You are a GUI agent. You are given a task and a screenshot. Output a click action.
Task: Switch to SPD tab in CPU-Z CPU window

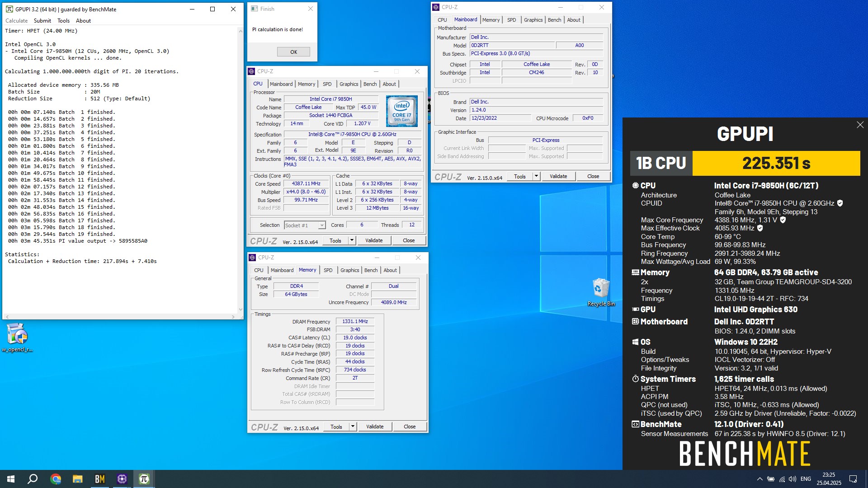[x=327, y=84]
